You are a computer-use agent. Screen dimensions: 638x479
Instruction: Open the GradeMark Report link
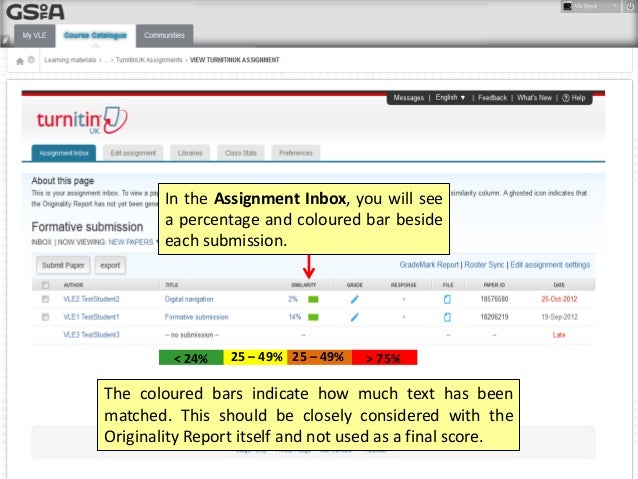(429, 265)
